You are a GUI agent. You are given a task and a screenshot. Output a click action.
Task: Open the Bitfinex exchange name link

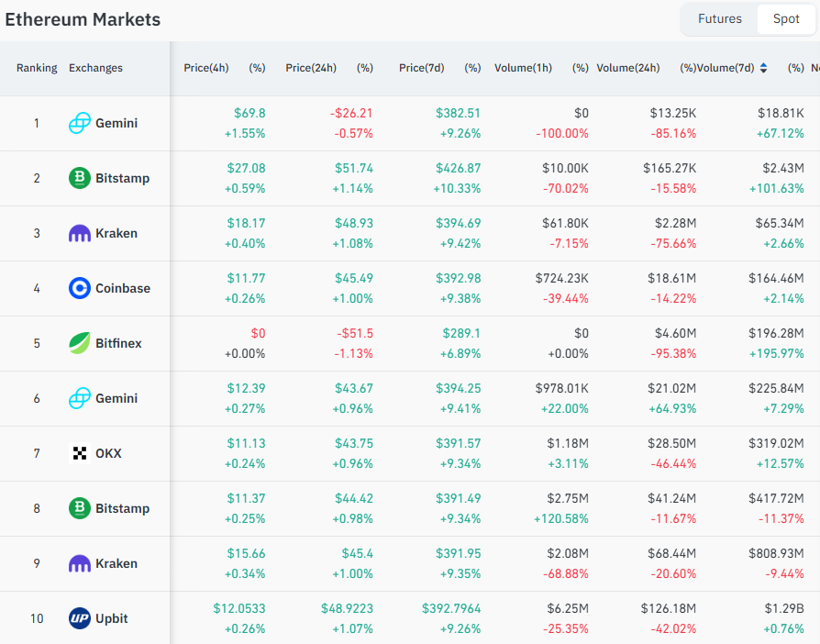pyautogui.click(x=118, y=343)
